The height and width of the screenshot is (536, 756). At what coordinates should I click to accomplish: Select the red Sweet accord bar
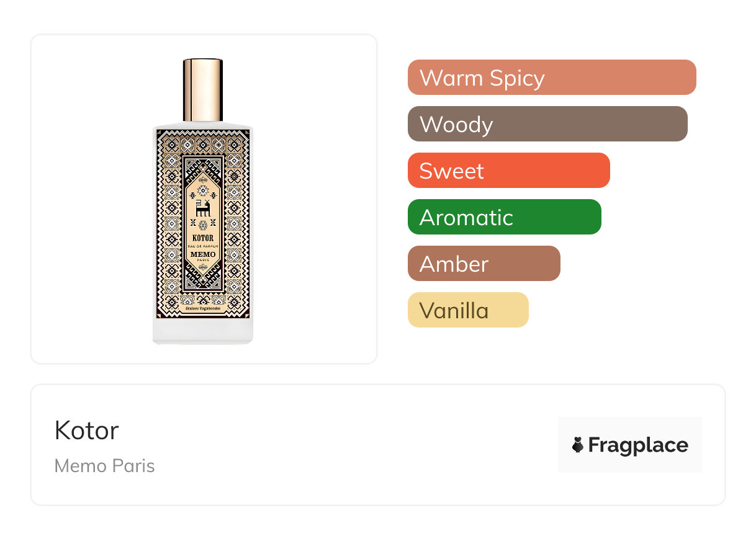point(508,171)
